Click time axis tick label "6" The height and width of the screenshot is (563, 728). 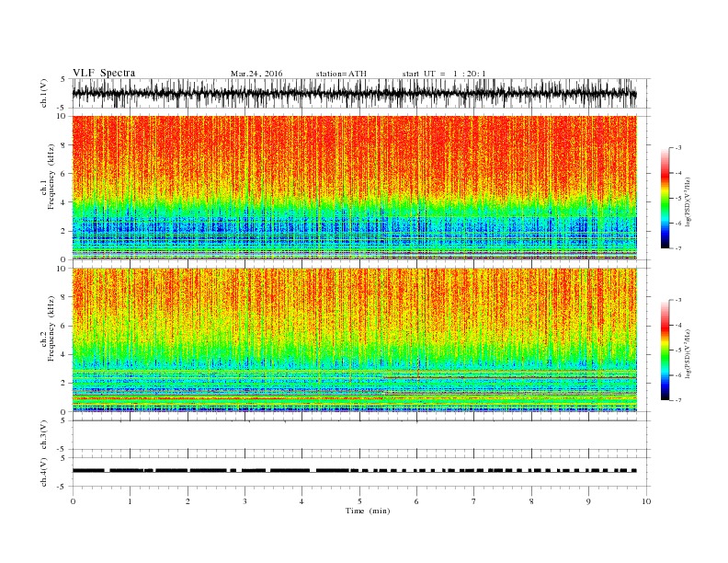click(416, 501)
